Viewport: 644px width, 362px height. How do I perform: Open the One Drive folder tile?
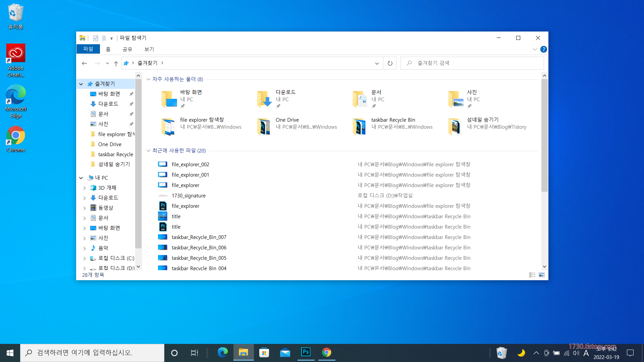(287, 120)
